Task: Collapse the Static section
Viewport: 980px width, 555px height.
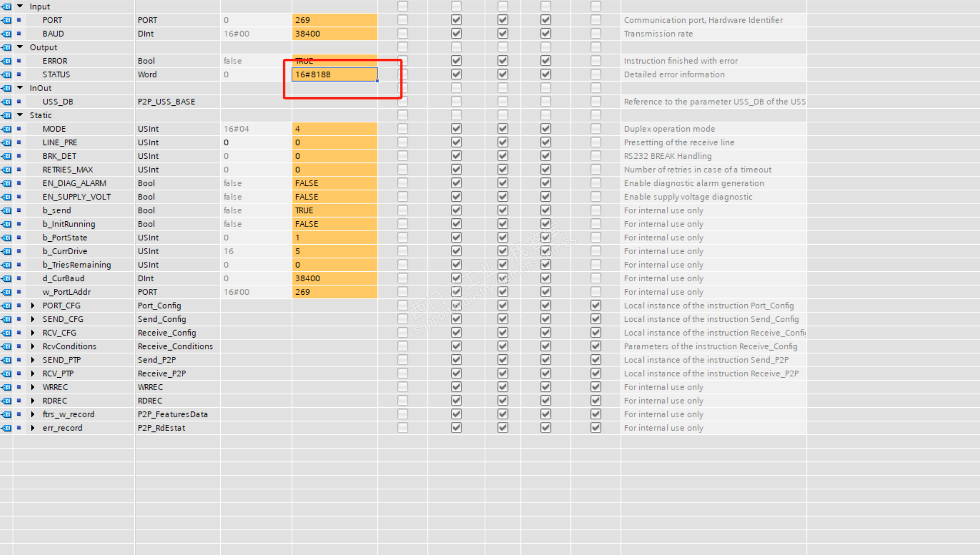Action: (20, 115)
